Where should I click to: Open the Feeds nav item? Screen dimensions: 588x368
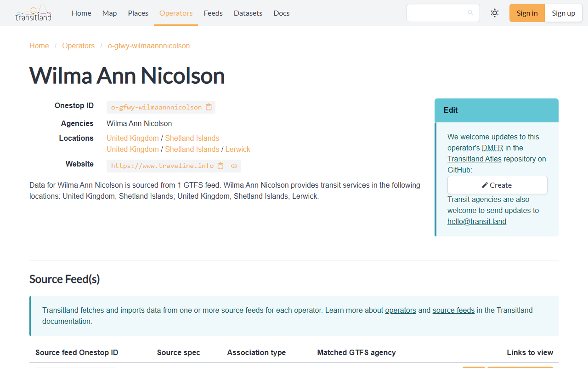[213, 13]
